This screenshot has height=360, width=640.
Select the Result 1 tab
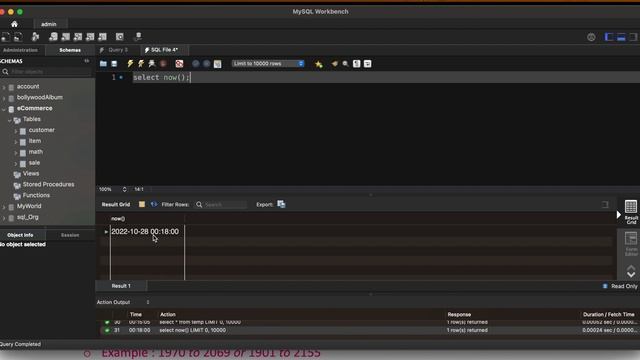coord(121,286)
